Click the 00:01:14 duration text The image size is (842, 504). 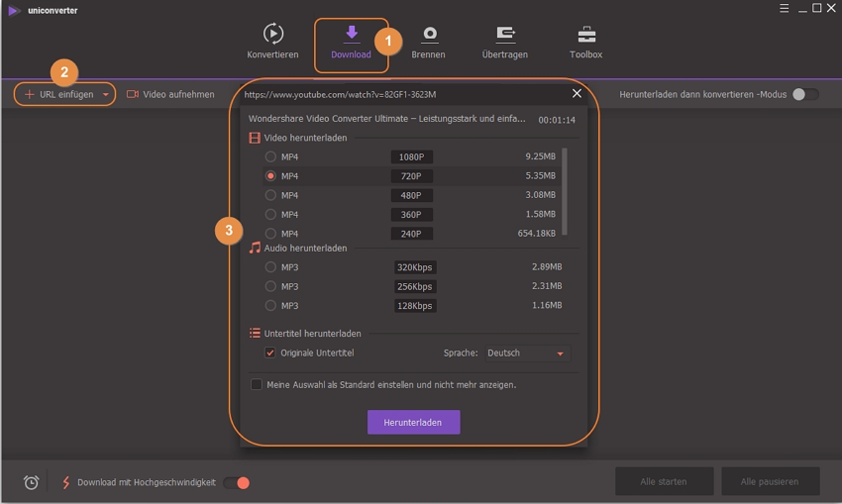[557, 120]
